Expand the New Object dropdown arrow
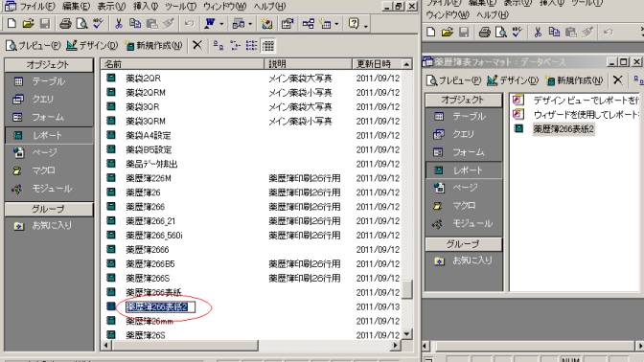The width and height of the screenshot is (644, 362). (x=336, y=24)
